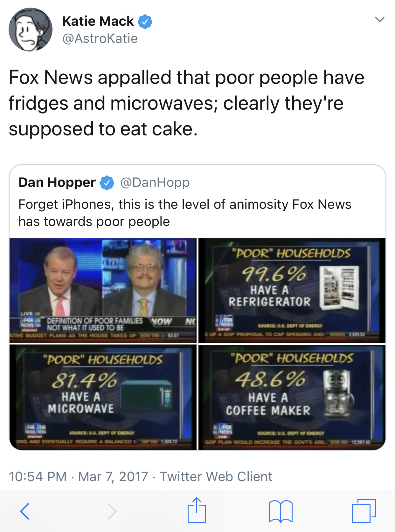
Task: Tap Dan Hopper's verified badge
Action: (107, 183)
